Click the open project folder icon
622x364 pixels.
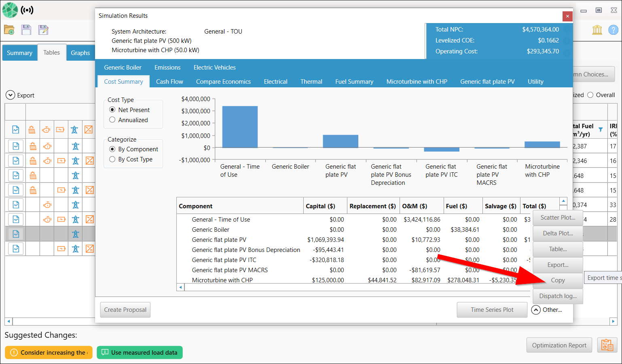[x=9, y=30]
